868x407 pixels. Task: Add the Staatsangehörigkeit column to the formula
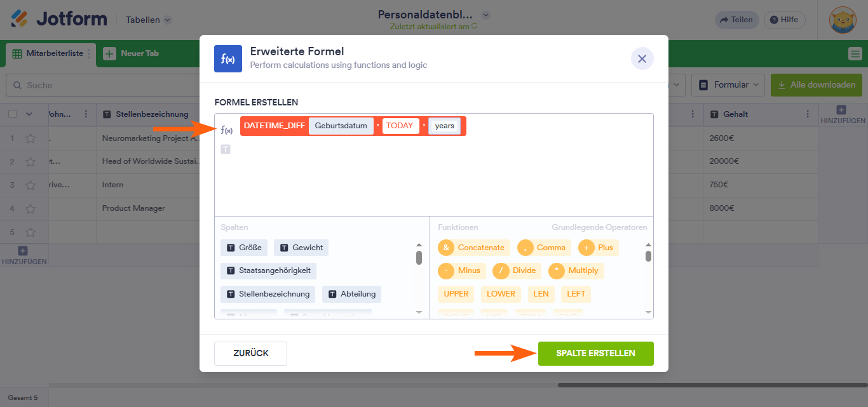[269, 270]
